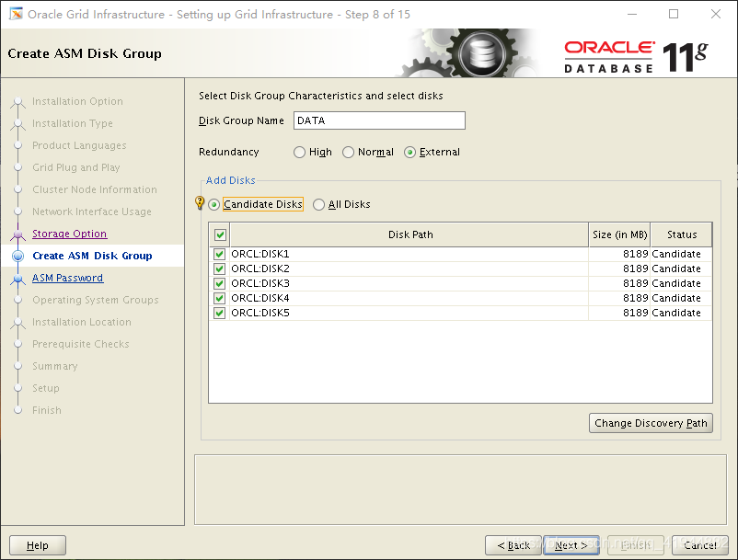Click the Product Languages step label
Image resolution: width=738 pixels, height=560 pixels.
pos(79,146)
